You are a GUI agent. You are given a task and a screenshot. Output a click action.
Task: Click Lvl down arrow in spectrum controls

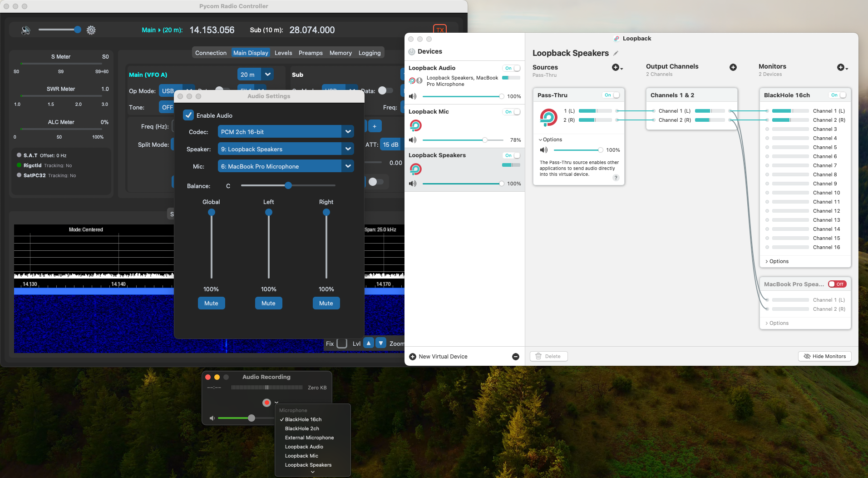click(x=381, y=343)
